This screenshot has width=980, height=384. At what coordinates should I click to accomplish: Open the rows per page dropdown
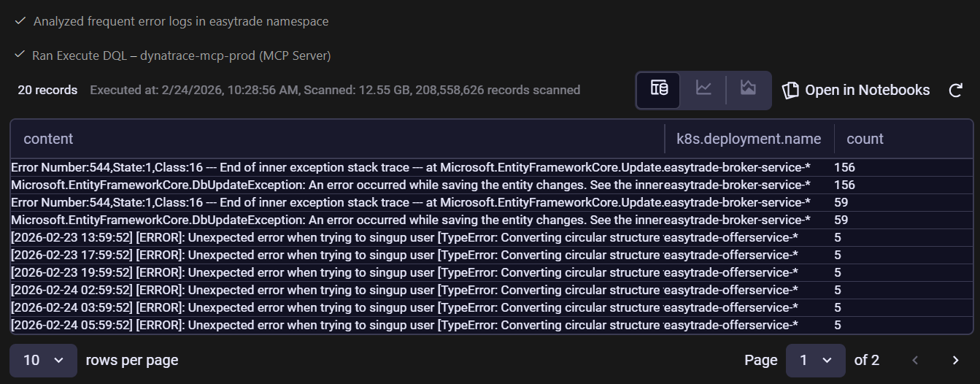coord(43,360)
